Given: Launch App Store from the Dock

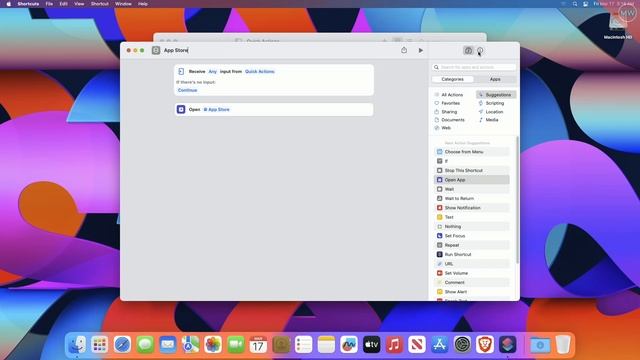Looking at the screenshot, I should coord(439,345).
